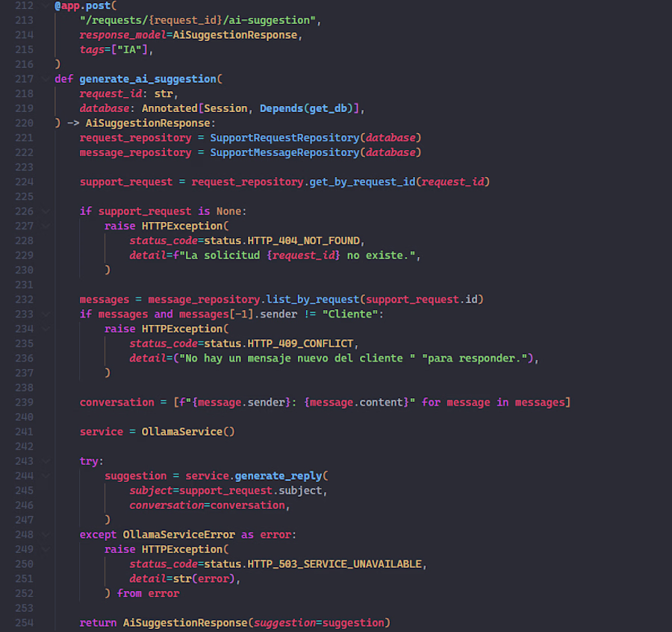Collapse the try block on line 243
Image resolution: width=672 pixels, height=632 pixels.
coord(46,461)
